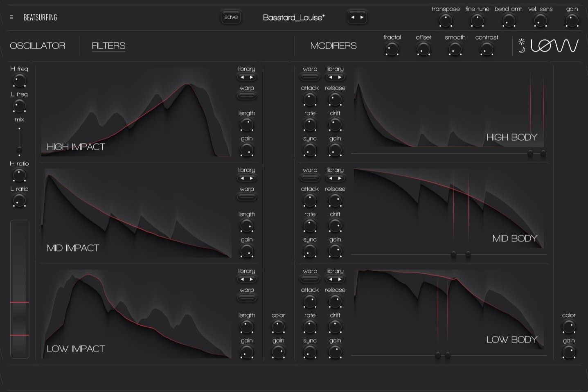The image size is (588, 392).
Task: Toggle warp in the LOW IMPACT section
Action: pyautogui.click(x=246, y=298)
